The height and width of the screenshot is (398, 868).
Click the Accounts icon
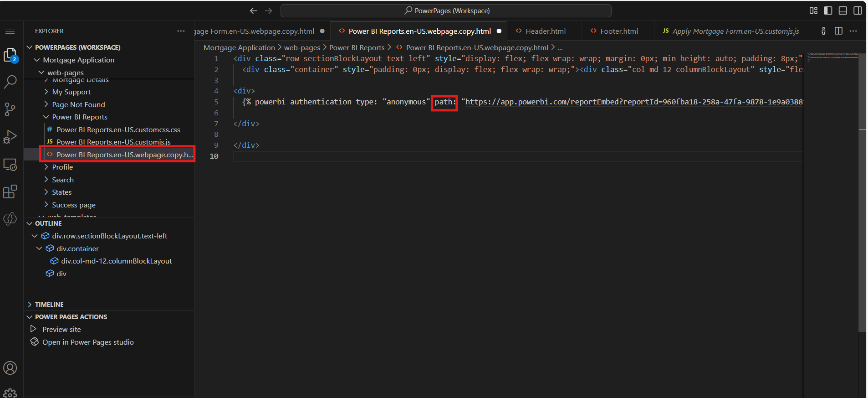click(10, 368)
